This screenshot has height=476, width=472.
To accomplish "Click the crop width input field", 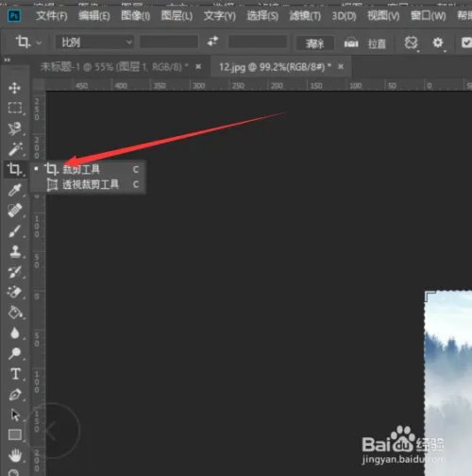I will pyautogui.click(x=169, y=42).
